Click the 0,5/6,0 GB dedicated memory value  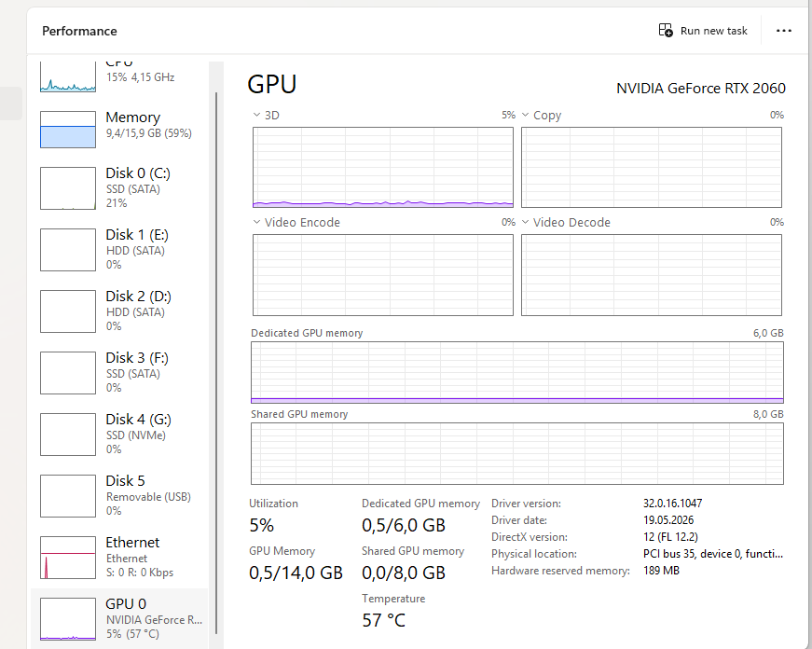point(404,525)
